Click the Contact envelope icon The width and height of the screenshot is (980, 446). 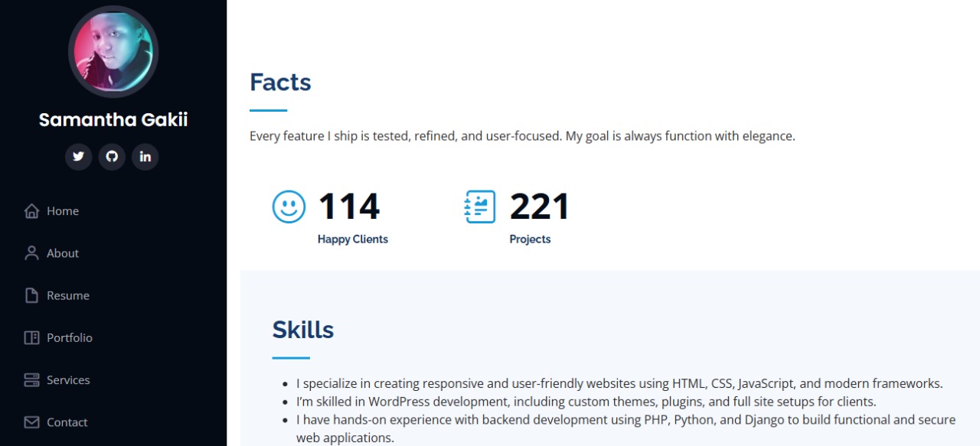coord(31,422)
